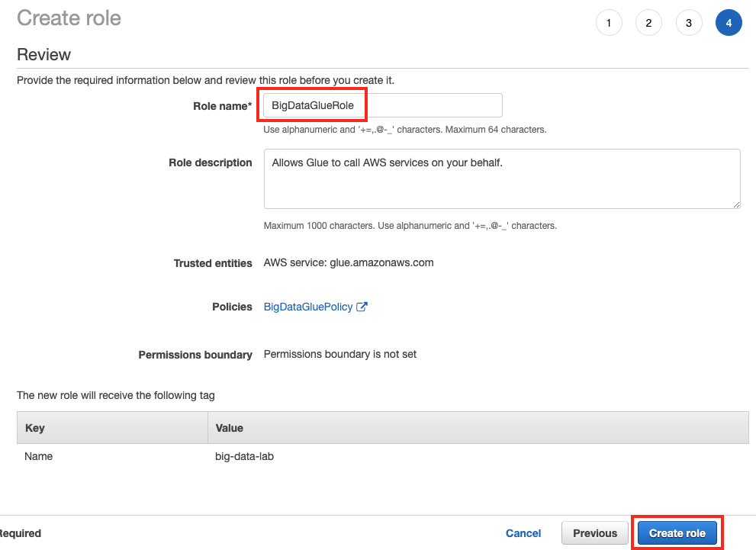Screen dimensions: 756x550
Task: Select the Name tag key cell
Action: point(39,456)
